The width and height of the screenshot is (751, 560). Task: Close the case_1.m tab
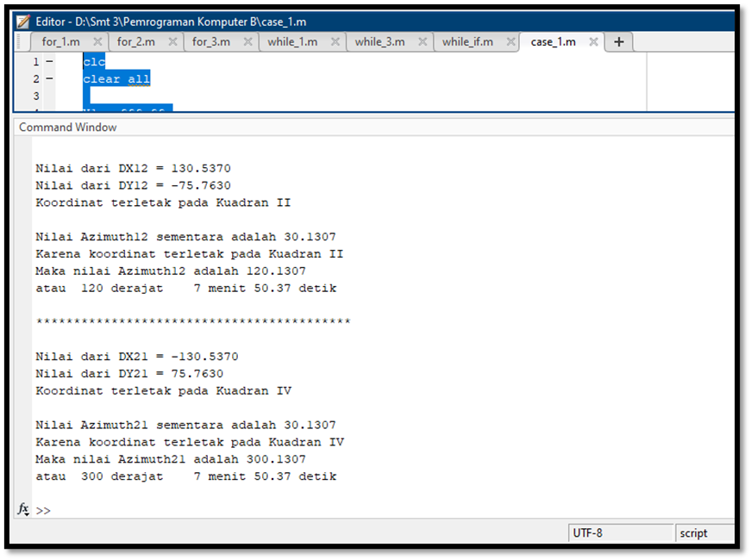point(594,41)
